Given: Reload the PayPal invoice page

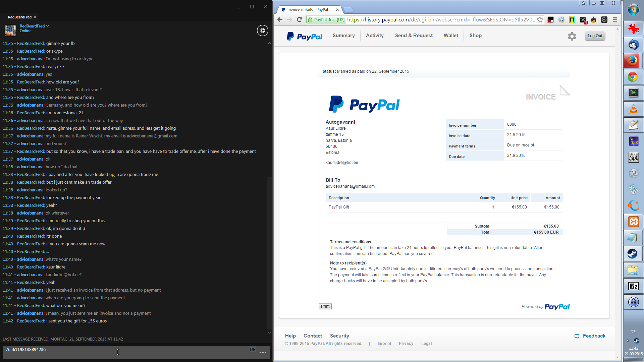Looking at the screenshot, I should pos(299,20).
